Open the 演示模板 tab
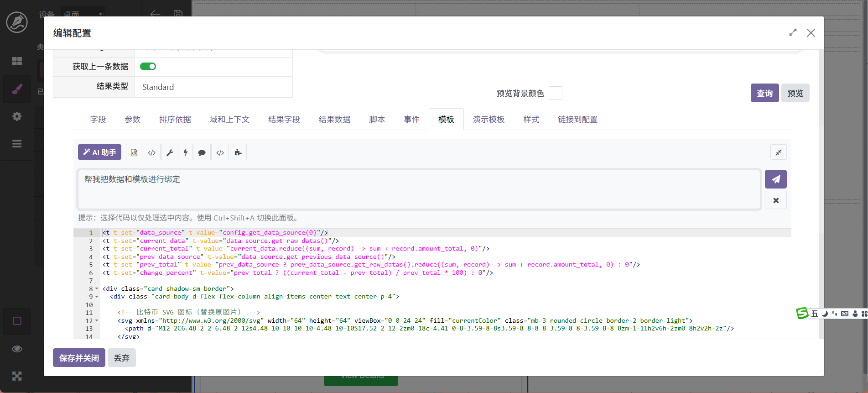The height and width of the screenshot is (393, 868). (x=489, y=120)
